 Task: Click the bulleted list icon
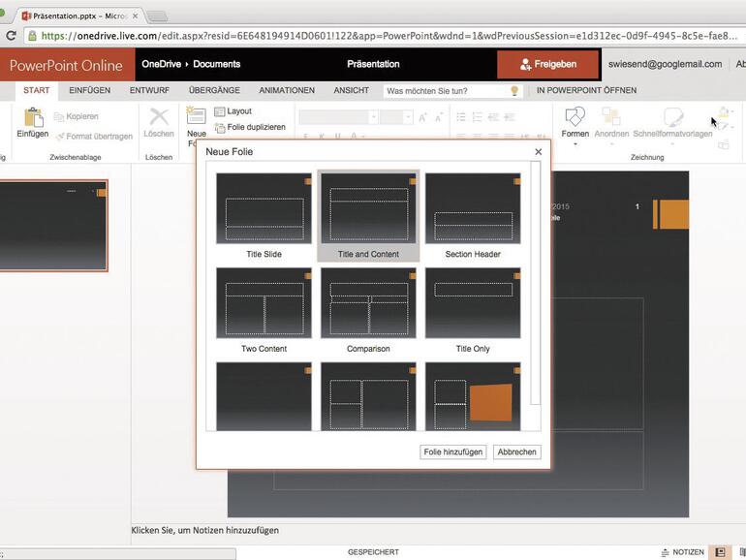460,117
